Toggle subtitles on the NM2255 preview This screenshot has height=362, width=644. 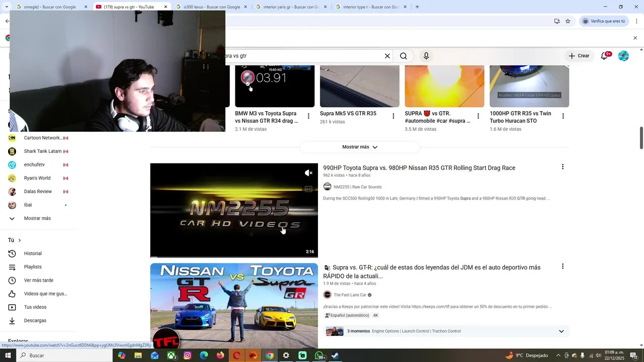point(308,189)
